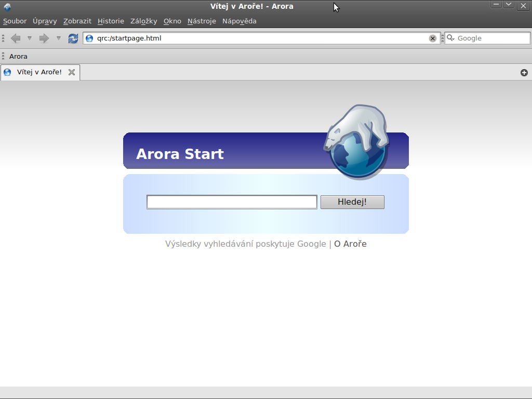
Task: Select the Vítej v Aroře! tab
Action: click(x=39, y=72)
